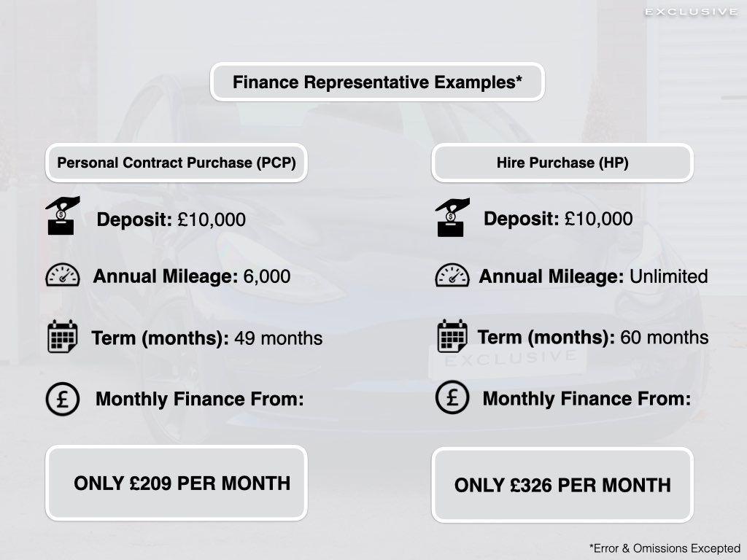Image resolution: width=747 pixels, height=560 pixels.
Task: Click the PCP Deposit £10,000 text
Action: 171,219
